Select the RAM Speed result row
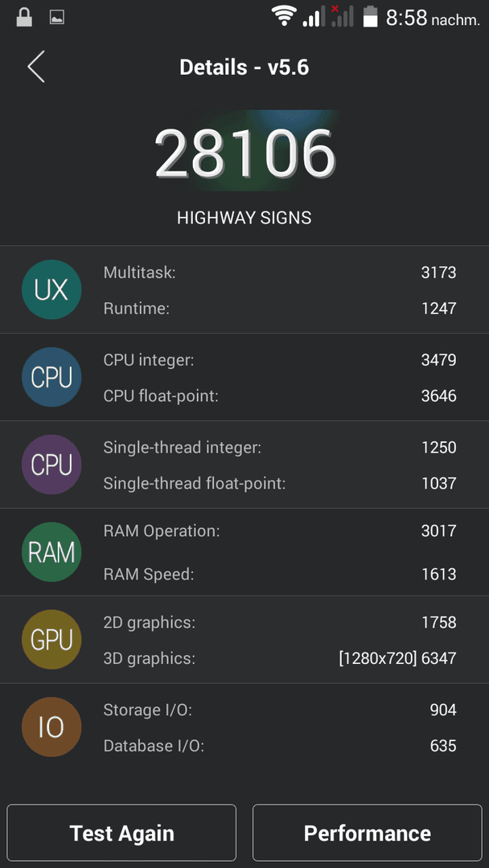489x868 pixels. [x=280, y=574]
